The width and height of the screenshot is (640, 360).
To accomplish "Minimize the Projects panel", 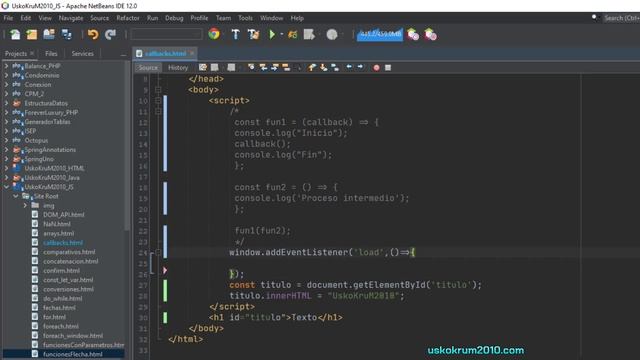I will click(123, 54).
